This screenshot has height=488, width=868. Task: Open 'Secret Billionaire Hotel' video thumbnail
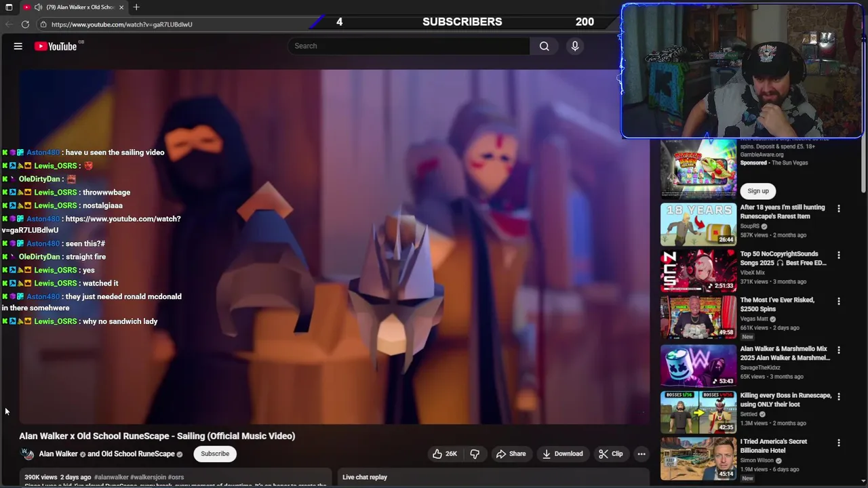click(698, 458)
